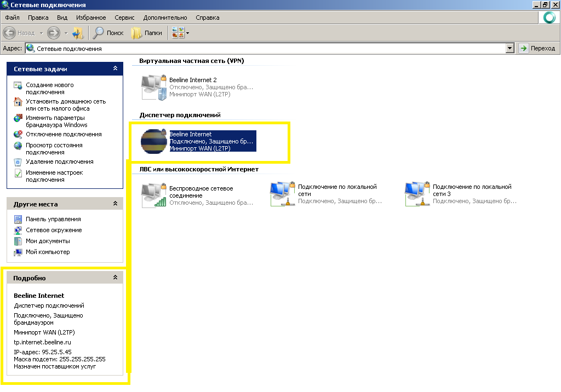Viewport: 561px width, 392px height.
Task: Click the firewall settings globe icon
Action: click(x=18, y=118)
